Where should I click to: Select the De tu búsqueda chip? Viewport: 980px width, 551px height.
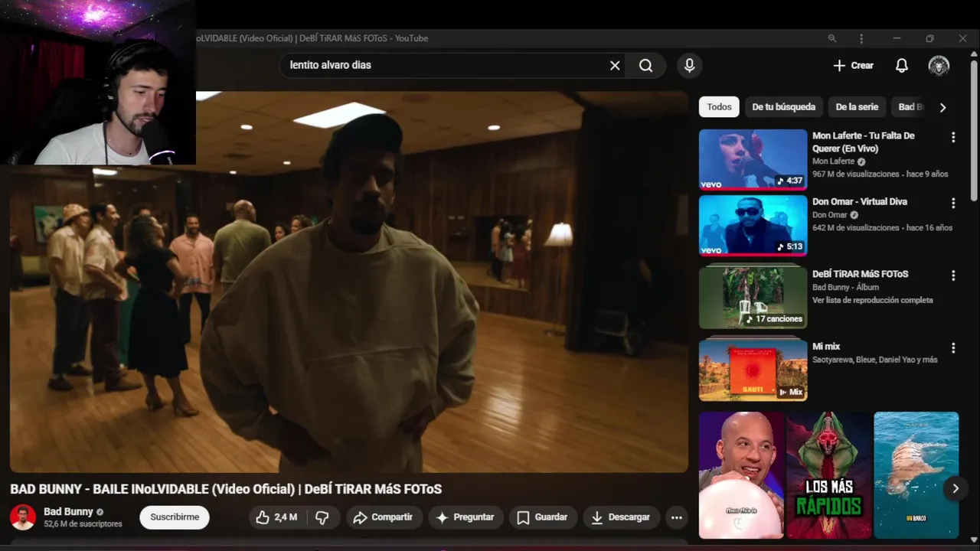click(x=783, y=107)
